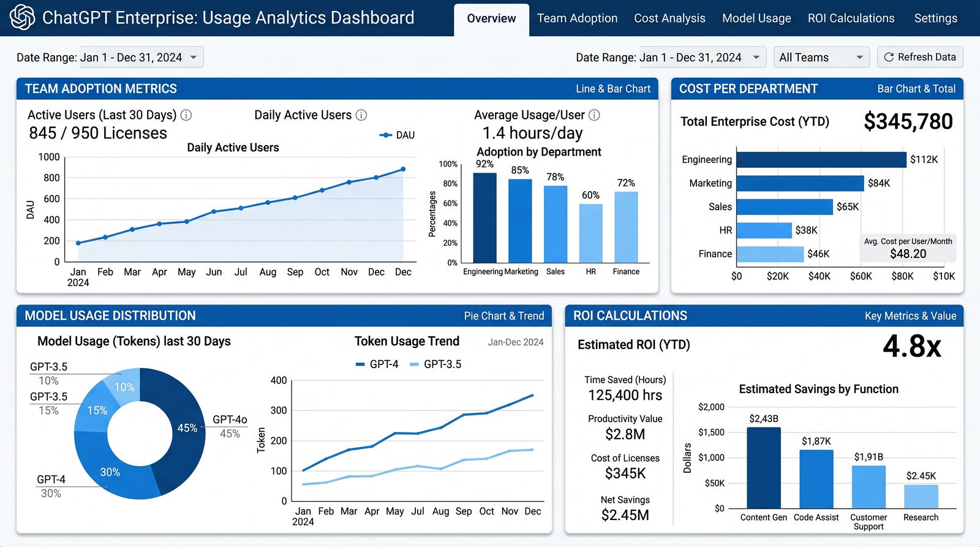Select the Research savings bar

coord(921,497)
